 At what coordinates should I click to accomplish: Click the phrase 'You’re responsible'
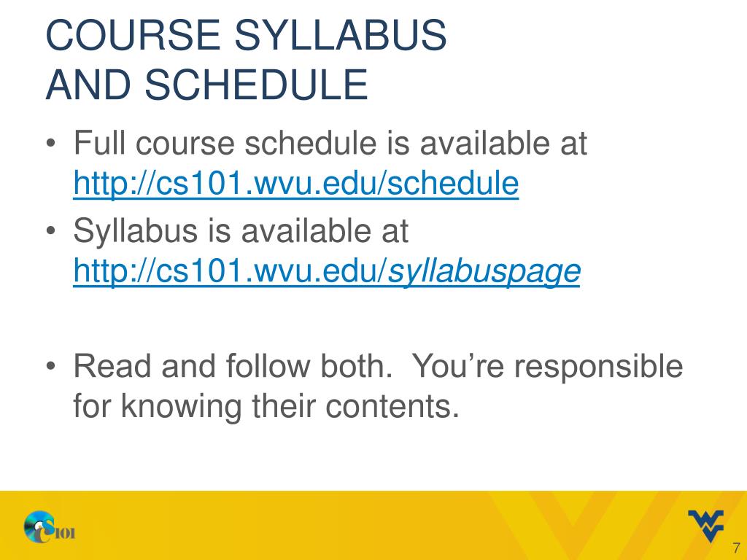coord(547,367)
